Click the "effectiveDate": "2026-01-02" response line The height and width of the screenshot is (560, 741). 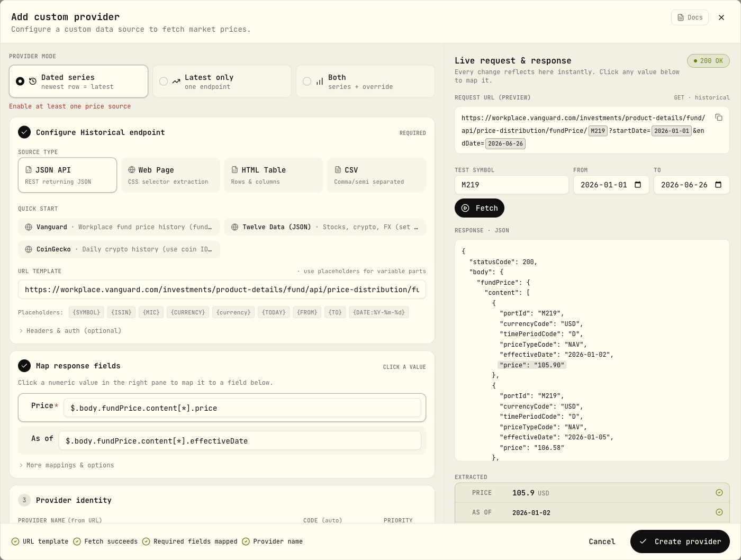coord(556,355)
